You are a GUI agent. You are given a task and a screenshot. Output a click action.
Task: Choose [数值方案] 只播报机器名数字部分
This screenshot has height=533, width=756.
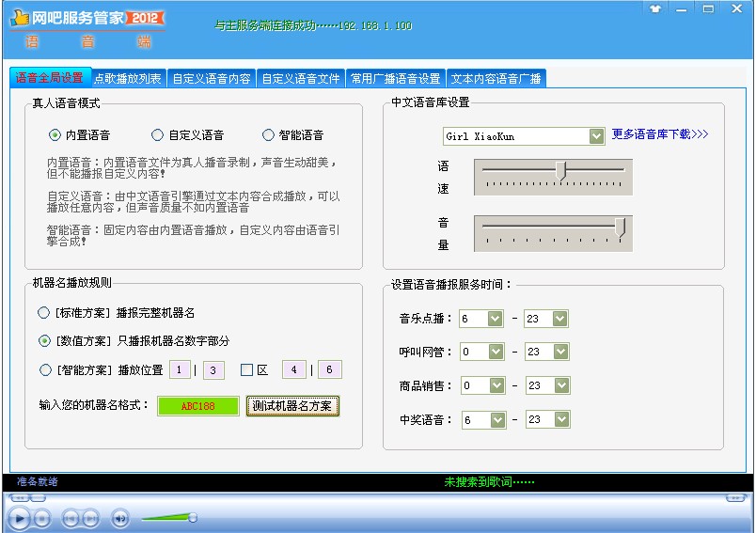(44, 341)
